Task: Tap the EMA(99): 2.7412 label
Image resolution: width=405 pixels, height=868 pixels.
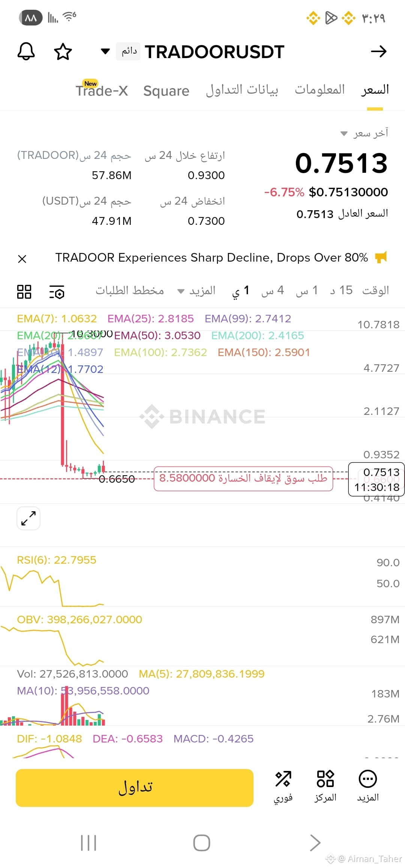Action: 247,319
